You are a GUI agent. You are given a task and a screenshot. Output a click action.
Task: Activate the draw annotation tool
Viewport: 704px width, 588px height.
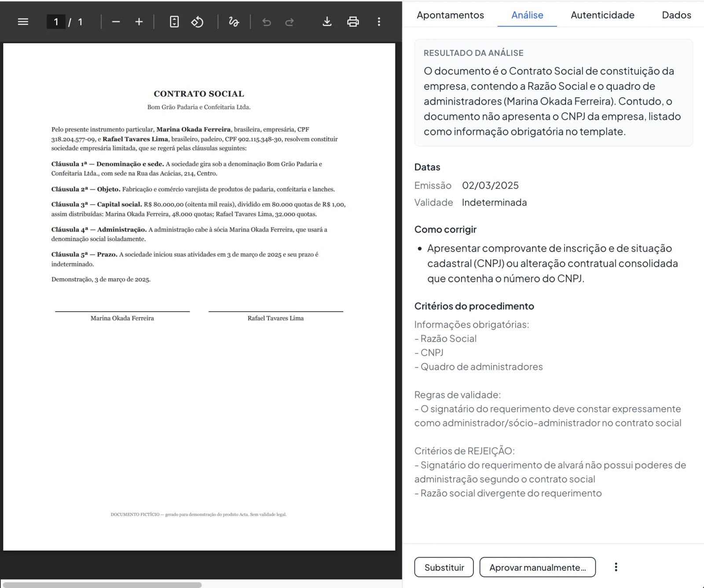pos(234,22)
